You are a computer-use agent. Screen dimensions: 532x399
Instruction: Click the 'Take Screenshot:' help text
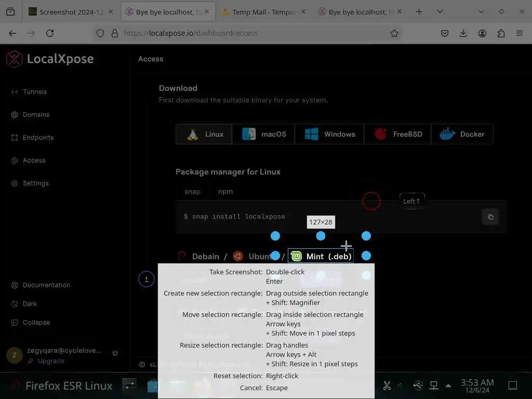pos(236,272)
